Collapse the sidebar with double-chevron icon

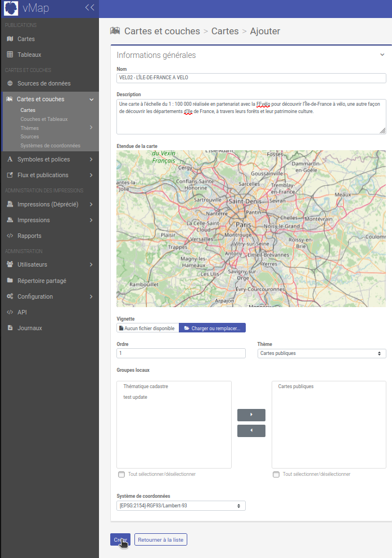(89, 8)
